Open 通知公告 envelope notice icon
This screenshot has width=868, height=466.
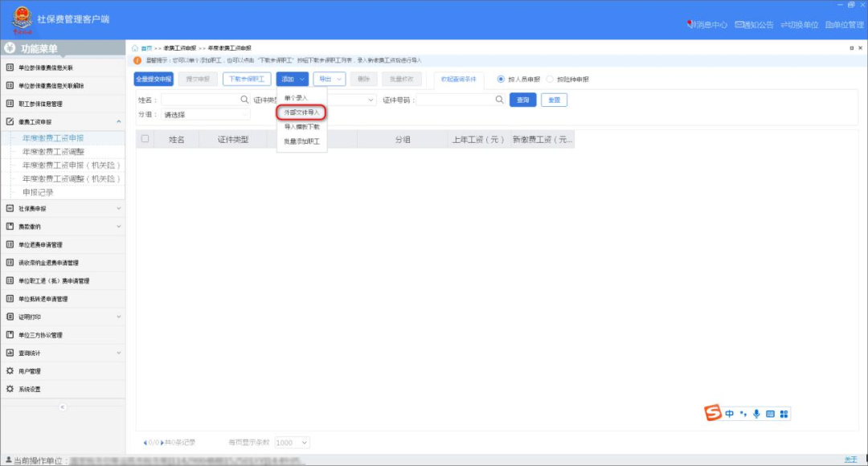coord(739,25)
